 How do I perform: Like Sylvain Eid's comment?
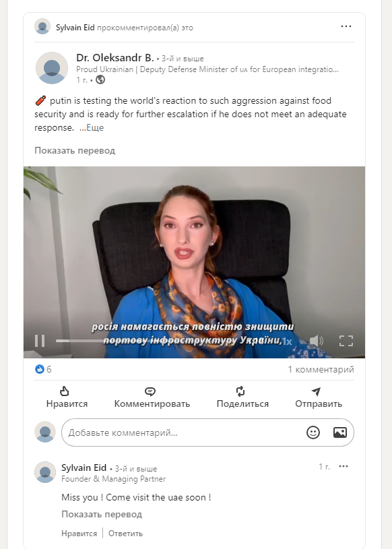[x=79, y=534]
